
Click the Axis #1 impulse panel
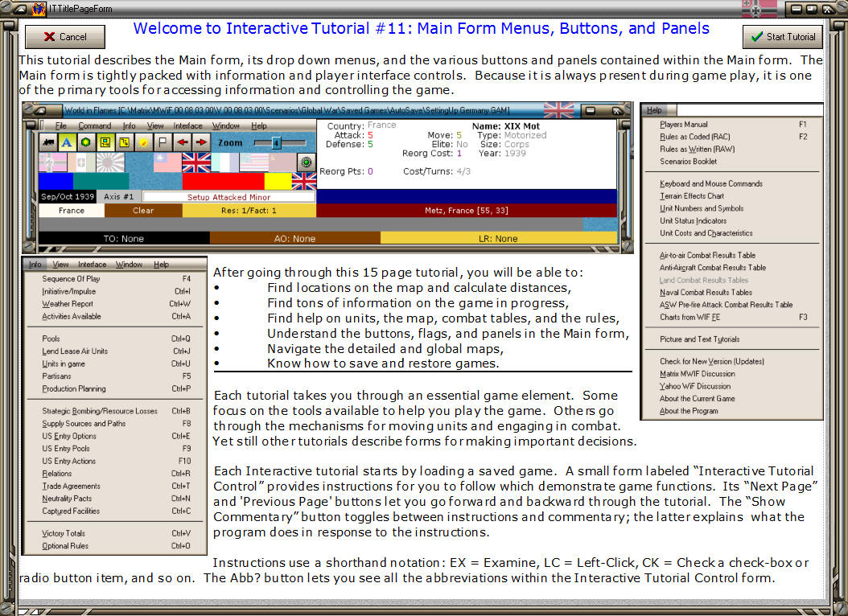click(118, 197)
